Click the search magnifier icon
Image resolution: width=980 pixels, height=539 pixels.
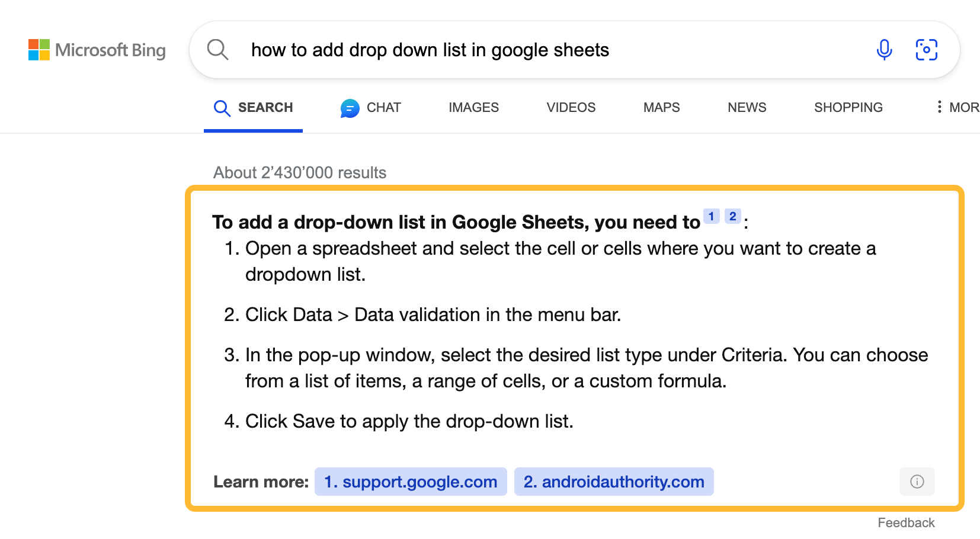pos(217,50)
